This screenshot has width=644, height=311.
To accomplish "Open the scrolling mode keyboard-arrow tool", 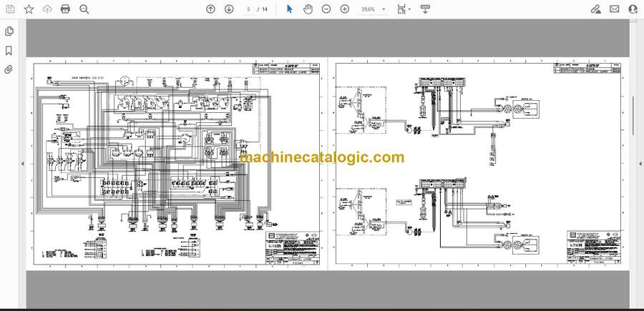I will [425, 9].
